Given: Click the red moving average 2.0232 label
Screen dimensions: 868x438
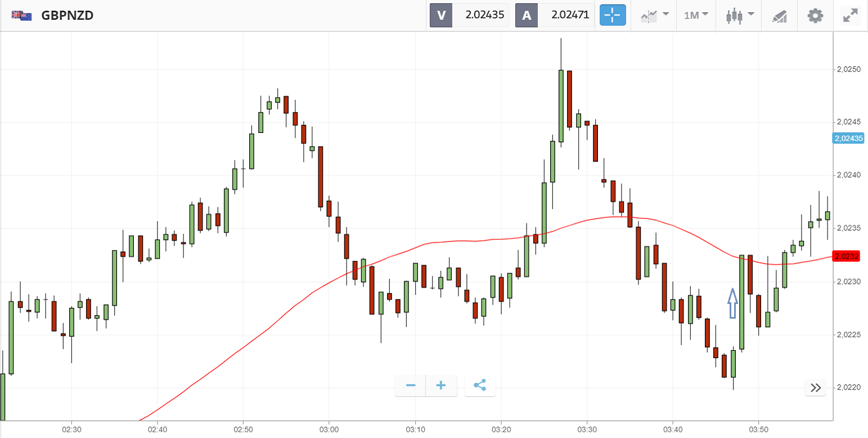Looking at the screenshot, I should click(x=847, y=256).
